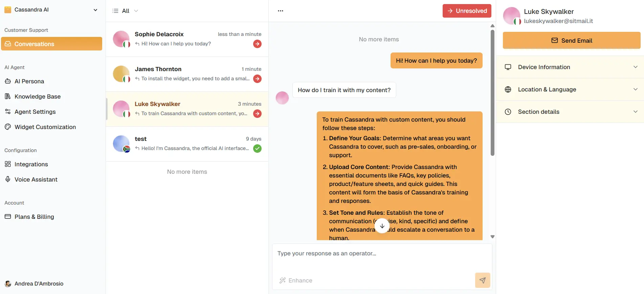This screenshot has width=644, height=294.
Task: Open Agent Settings
Action: (x=51, y=112)
